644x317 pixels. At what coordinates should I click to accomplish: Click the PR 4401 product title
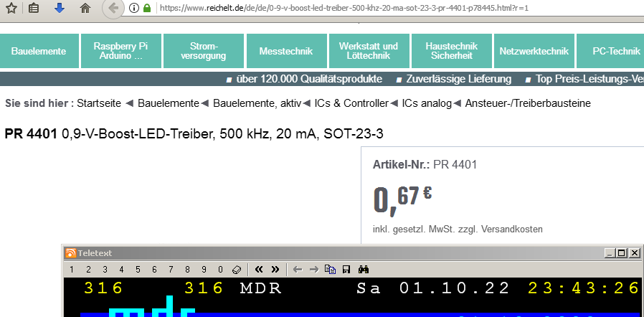194,134
